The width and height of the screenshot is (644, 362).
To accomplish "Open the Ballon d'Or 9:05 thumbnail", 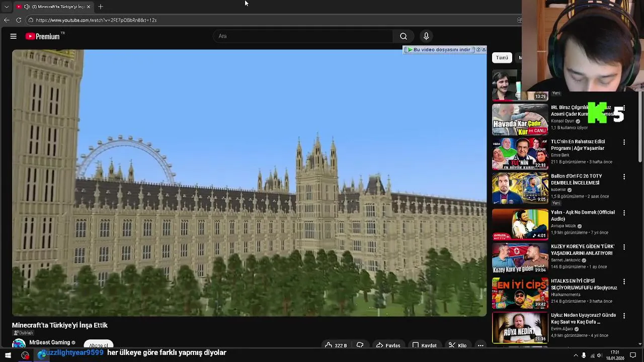I will [x=520, y=188].
